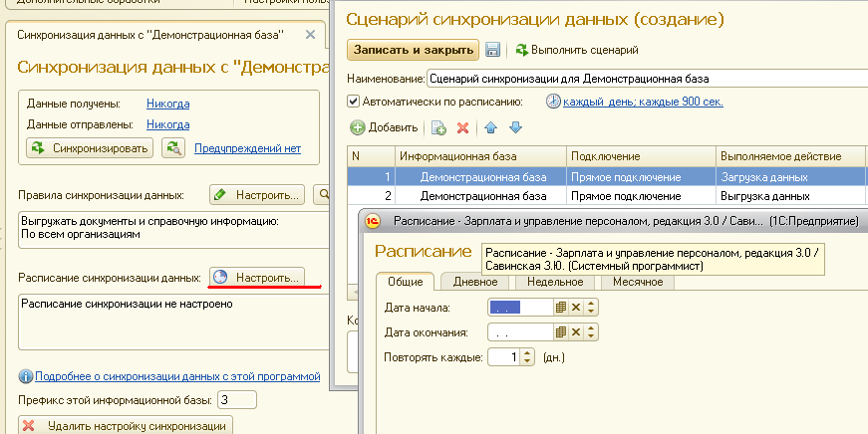Viewport: 868px width, 434px height.
Task: Click Демонстрационная база cell in row 1
Action: [x=480, y=177]
